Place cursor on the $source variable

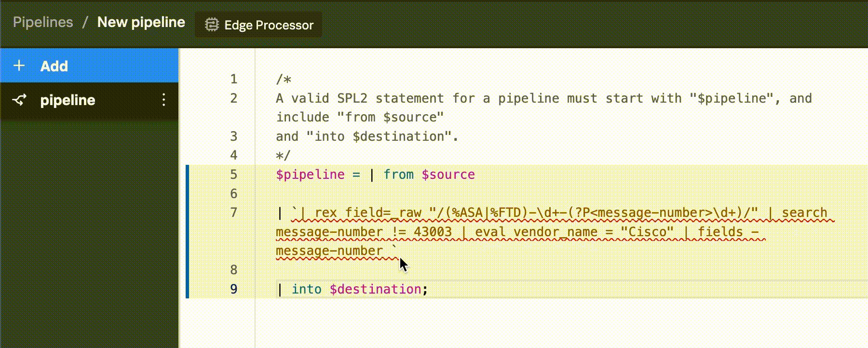(x=448, y=174)
